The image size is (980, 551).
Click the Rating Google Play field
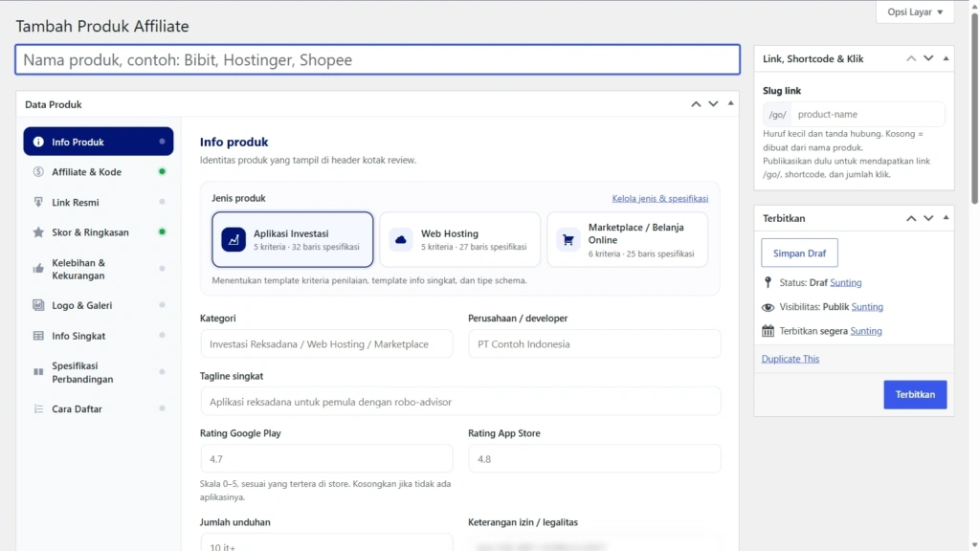tap(326, 458)
